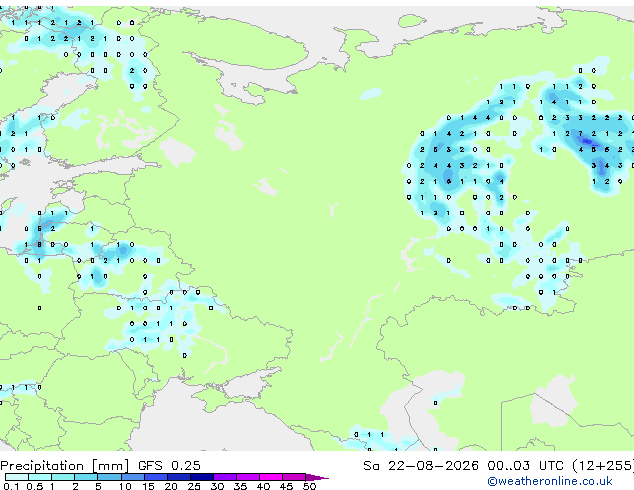Click the date text 'Sa 22-08-2026'
Image resolution: width=634 pixels, height=490 pixels.
421,466
